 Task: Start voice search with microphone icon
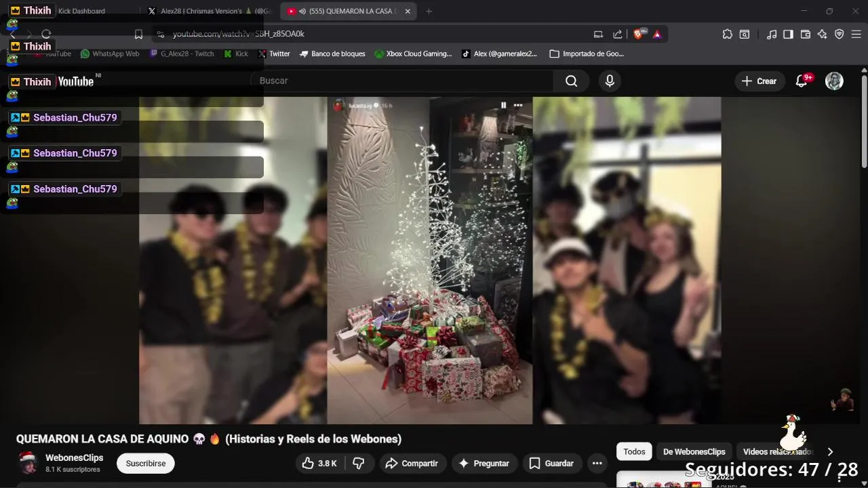[610, 81]
